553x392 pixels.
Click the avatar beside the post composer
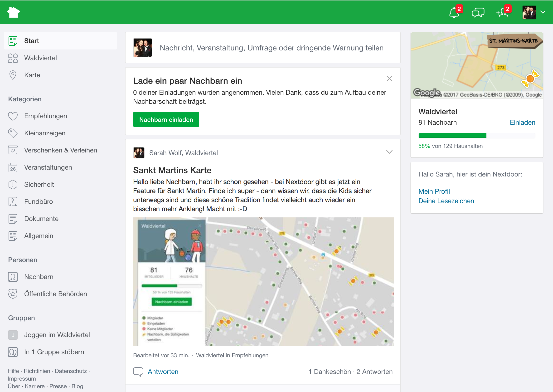(143, 48)
